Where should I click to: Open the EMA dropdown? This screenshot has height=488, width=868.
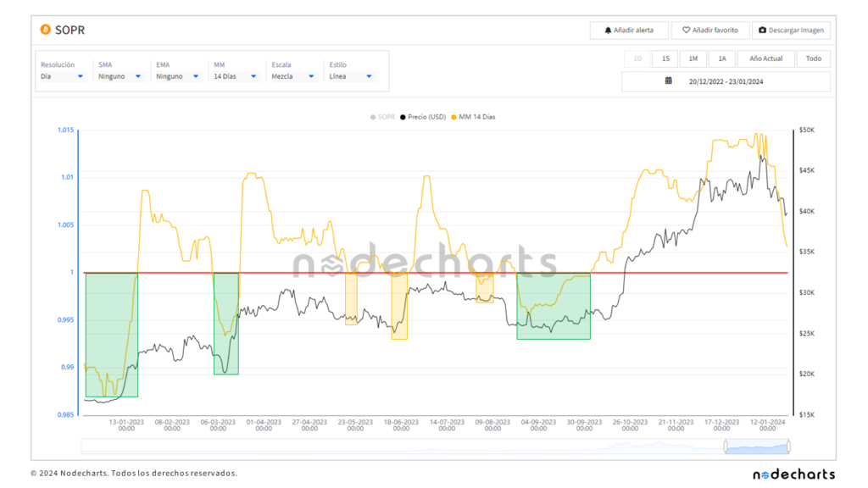[177, 76]
